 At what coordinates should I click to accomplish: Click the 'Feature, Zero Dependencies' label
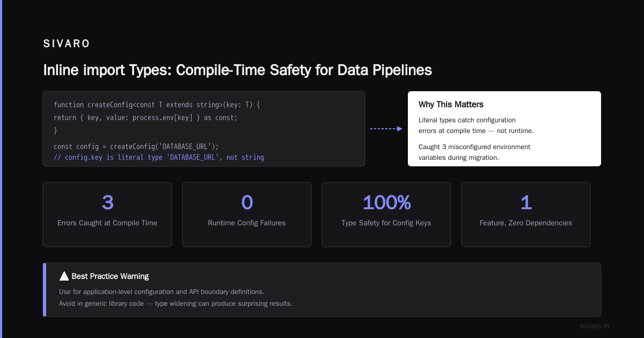pyautogui.click(x=526, y=223)
